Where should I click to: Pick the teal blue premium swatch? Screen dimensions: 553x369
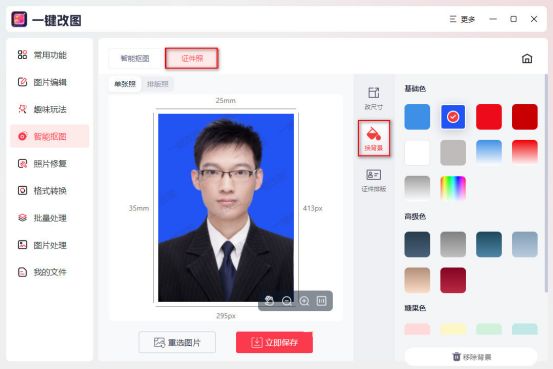tap(489, 244)
